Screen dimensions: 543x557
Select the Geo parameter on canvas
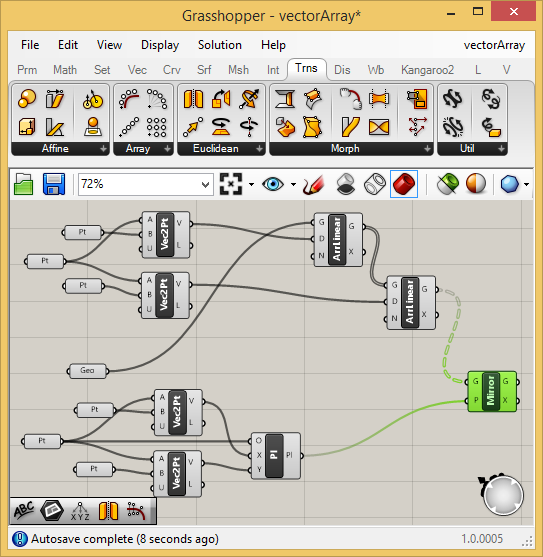(87, 371)
